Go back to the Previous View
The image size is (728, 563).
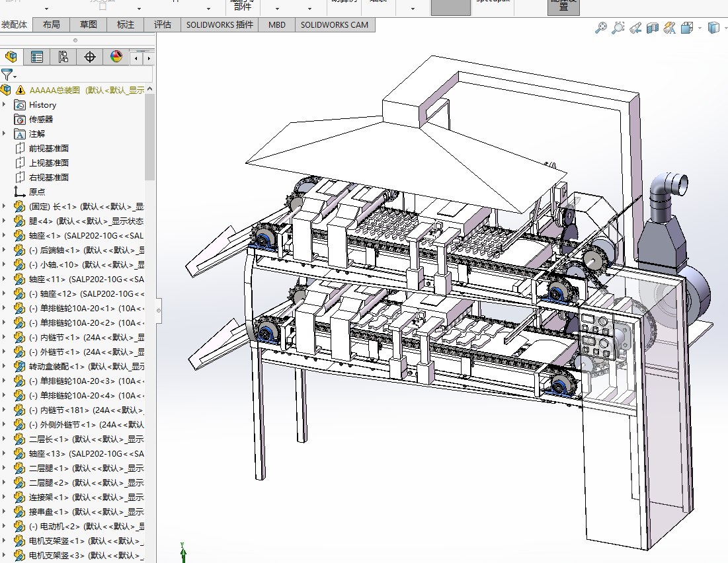point(635,28)
